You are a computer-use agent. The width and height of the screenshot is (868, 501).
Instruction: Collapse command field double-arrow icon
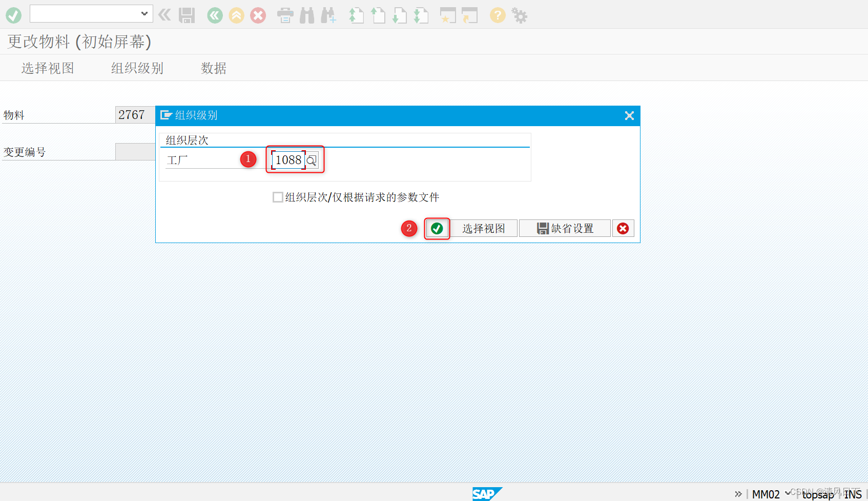164,15
